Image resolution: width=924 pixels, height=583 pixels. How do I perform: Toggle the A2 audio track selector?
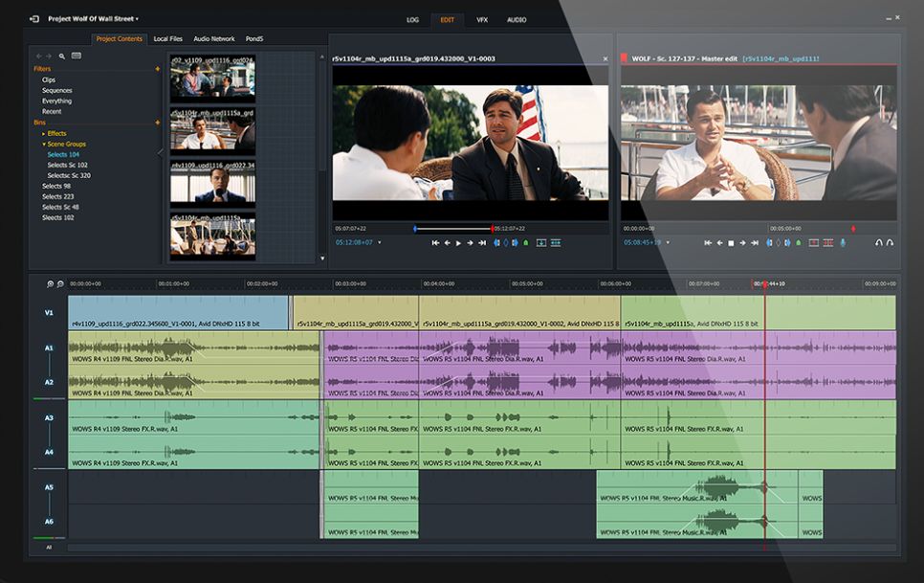coord(49,383)
